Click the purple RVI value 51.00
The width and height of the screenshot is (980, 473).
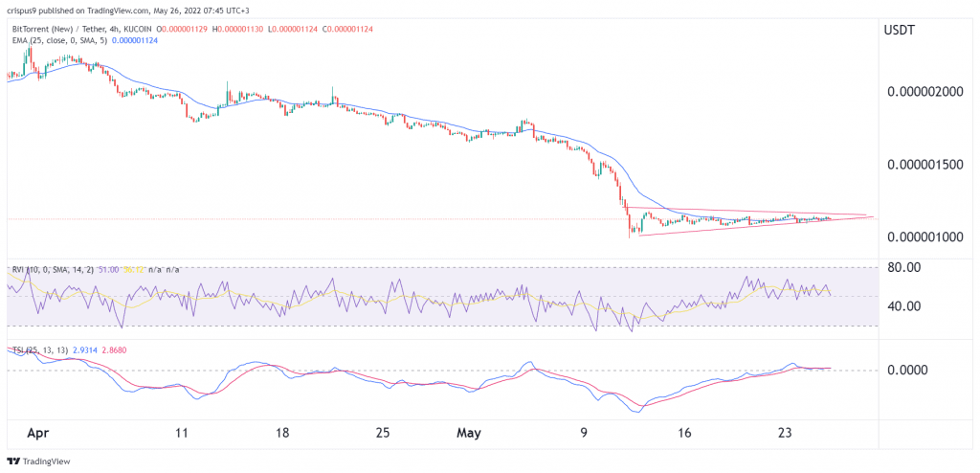pos(108,270)
